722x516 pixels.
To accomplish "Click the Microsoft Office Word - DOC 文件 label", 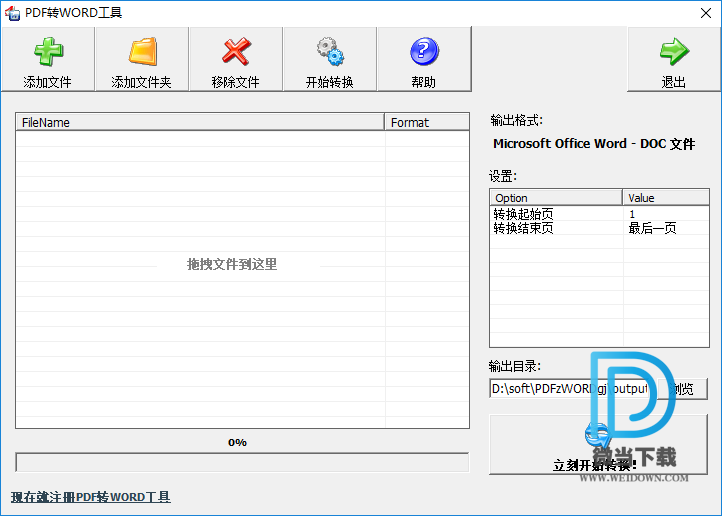I will (594, 144).
